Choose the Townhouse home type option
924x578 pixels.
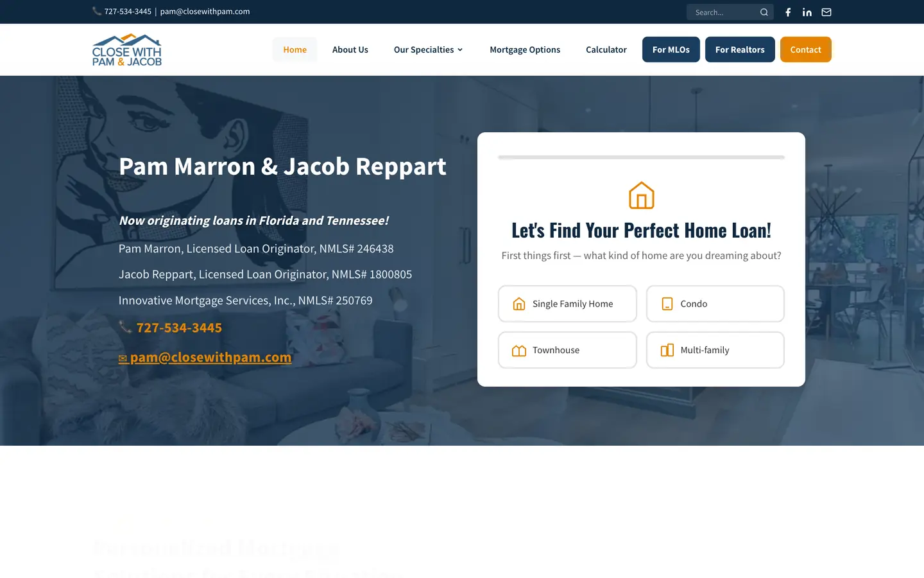[567, 350]
